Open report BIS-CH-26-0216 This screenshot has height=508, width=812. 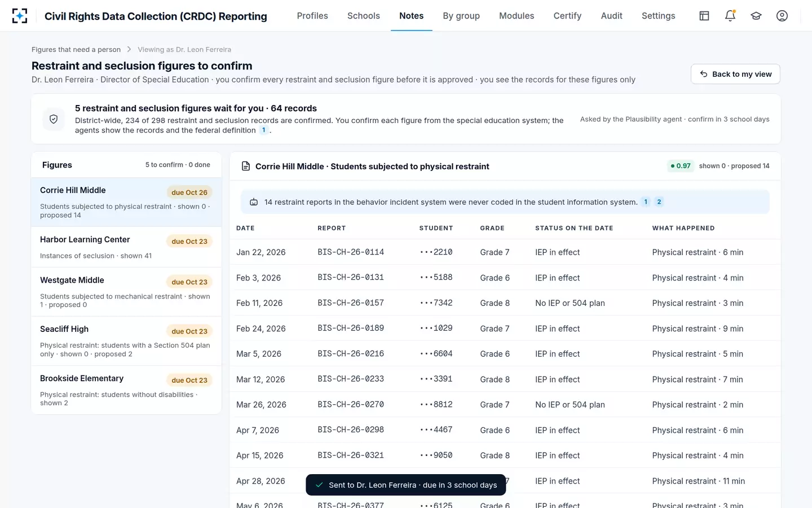click(351, 354)
